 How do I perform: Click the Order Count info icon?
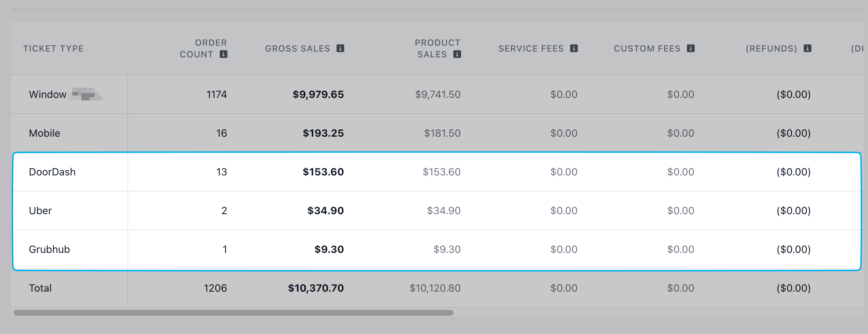click(223, 54)
